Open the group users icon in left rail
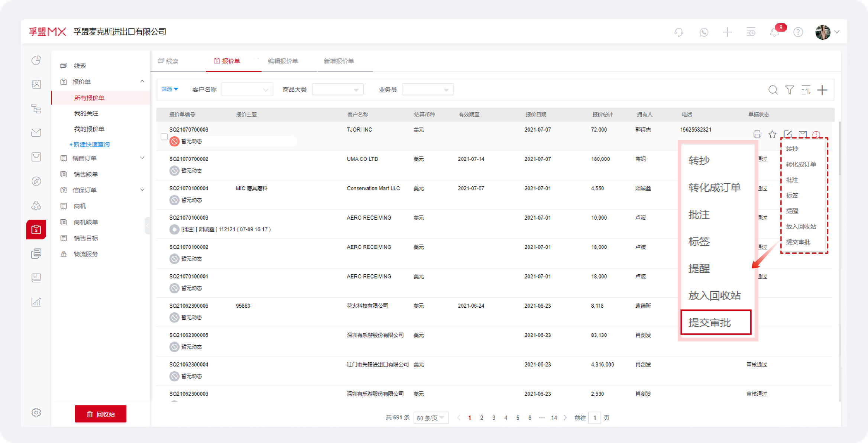Viewport: 868px width, 443px height. pyautogui.click(x=36, y=206)
